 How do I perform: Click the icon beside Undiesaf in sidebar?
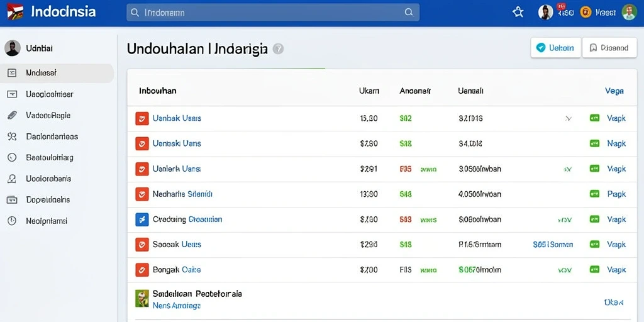pos(12,73)
